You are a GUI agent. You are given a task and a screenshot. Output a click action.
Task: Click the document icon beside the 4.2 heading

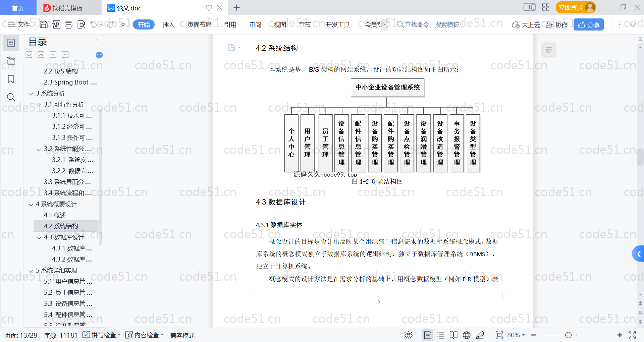(231, 48)
